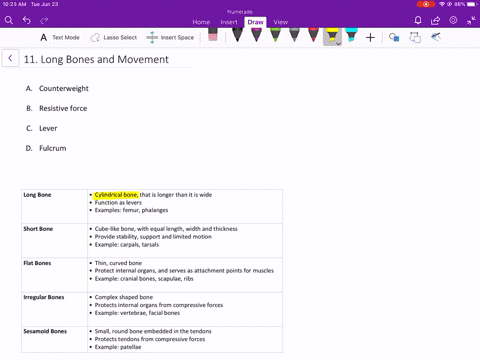Open settings gear
480x360 pixels.
tap(453, 20)
